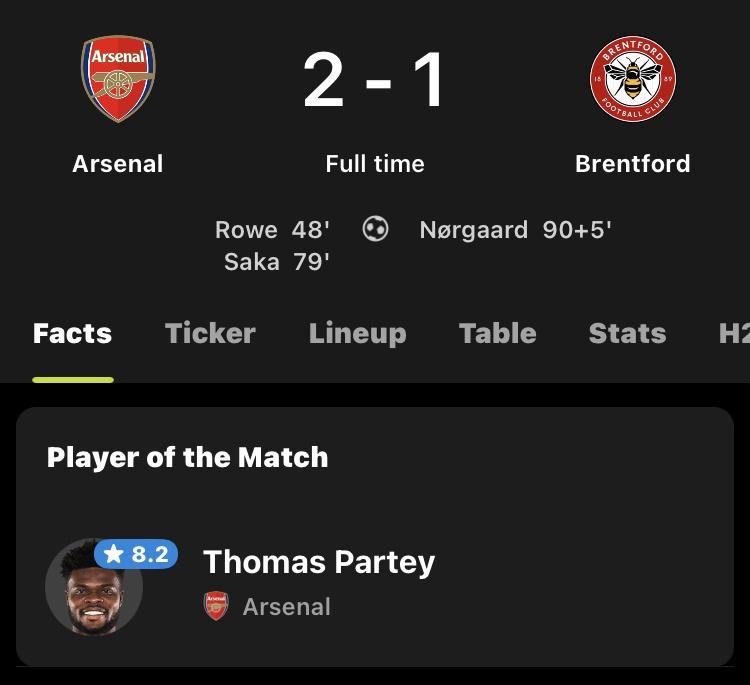Tap the Arsenal team name
750x685 pixels.
point(118,164)
